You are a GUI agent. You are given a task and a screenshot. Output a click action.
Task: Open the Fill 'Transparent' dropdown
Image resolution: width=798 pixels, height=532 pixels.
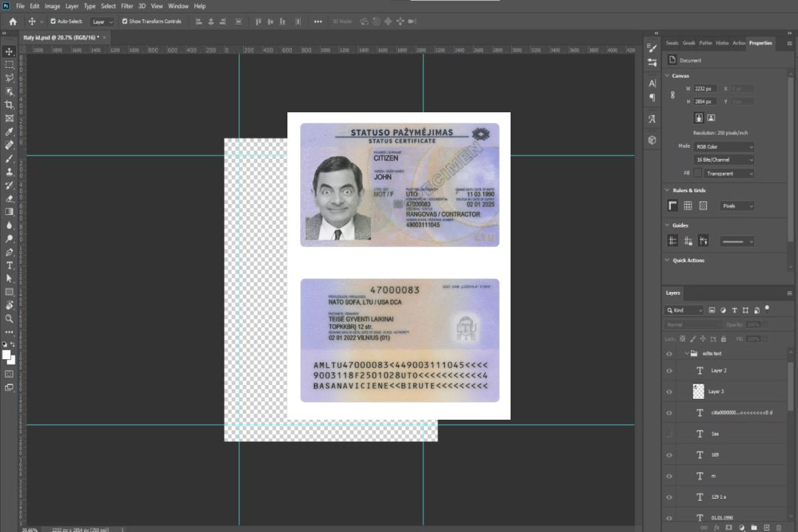729,174
